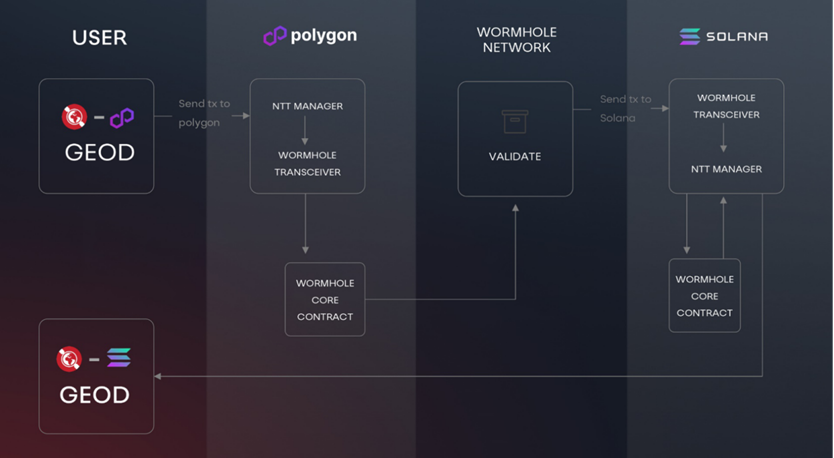Image resolution: width=834 pixels, height=458 pixels.
Task: Click the red GEOD coin icon beside the Polygon symbol
Action: (x=73, y=118)
